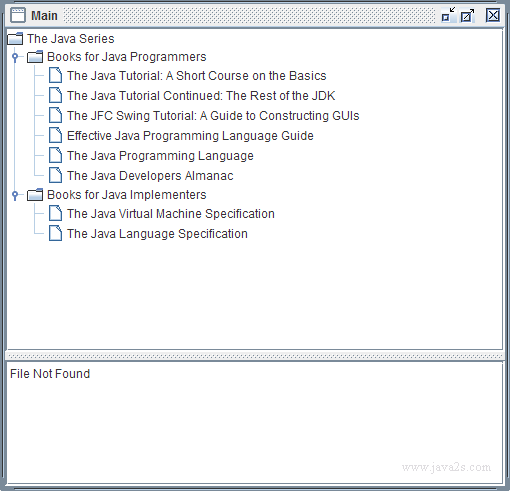Viewport: 510px width, 491px height.
Task: Select The Java Language Specification entry
Action: 157,234
